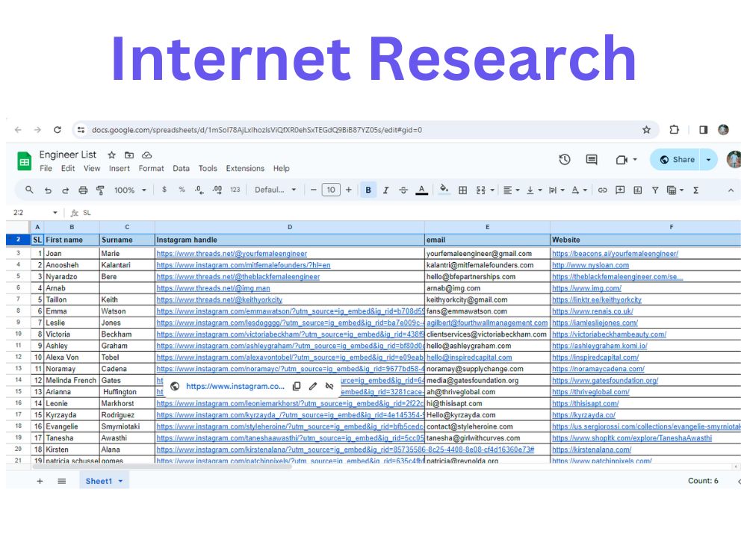Viewport: 747px width, 560px height.
Task: Open the kirstenalana.com website link
Action: point(591,449)
